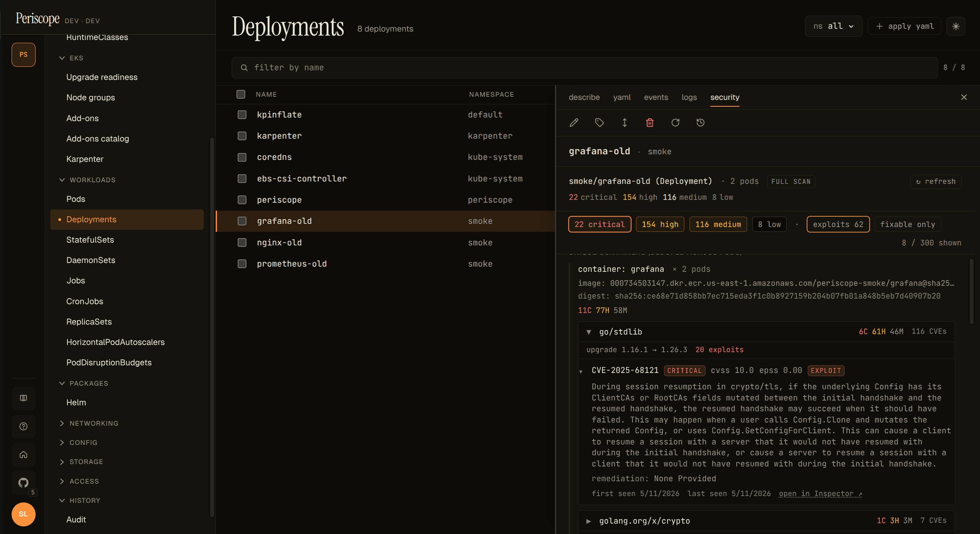Click the tag label icon in detail toolbar
The image size is (980, 534).
[599, 123]
